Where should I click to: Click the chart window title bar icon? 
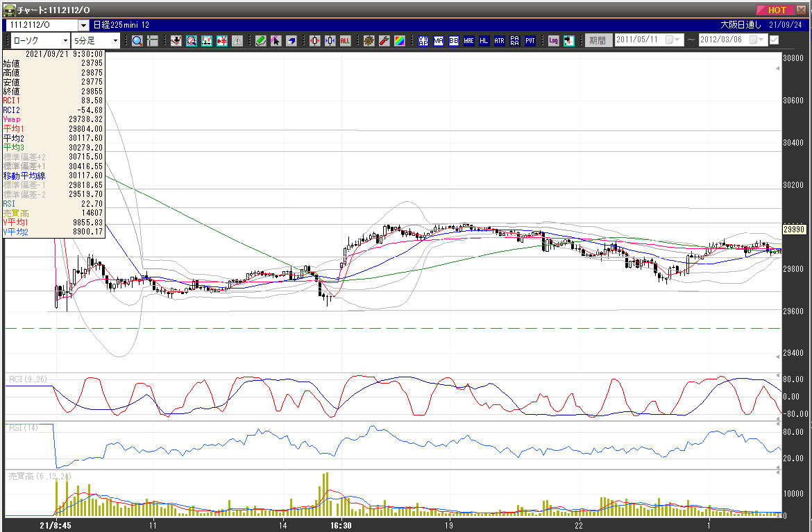[x=9, y=10]
